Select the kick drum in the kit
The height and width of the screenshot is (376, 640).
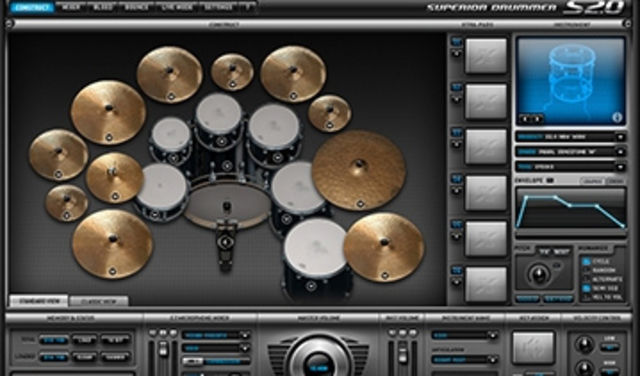click(227, 204)
